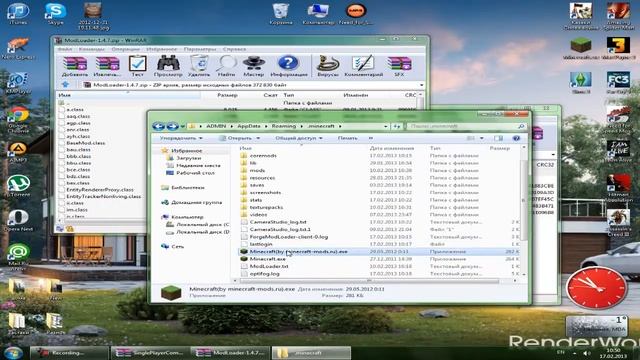The width and height of the screenshot is (640, 360).
Task: Click the Windows Start orb
Action: [x=13, y=353]
